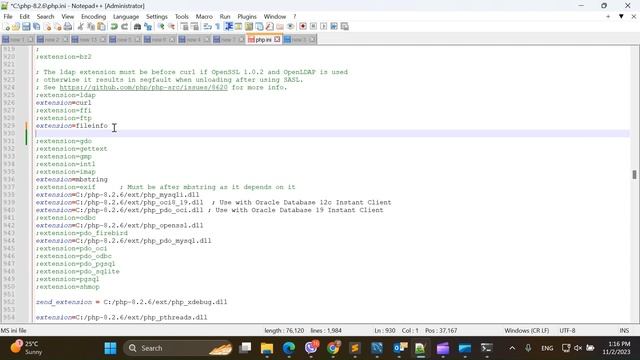Open Find with the binoculars icon
Viewport: 640px width, 360px height.
[138, 27]
